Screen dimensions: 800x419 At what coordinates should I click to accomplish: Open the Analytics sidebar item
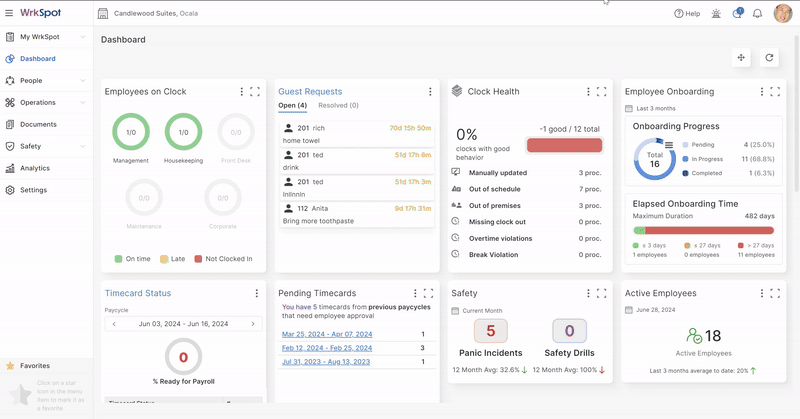35,168
